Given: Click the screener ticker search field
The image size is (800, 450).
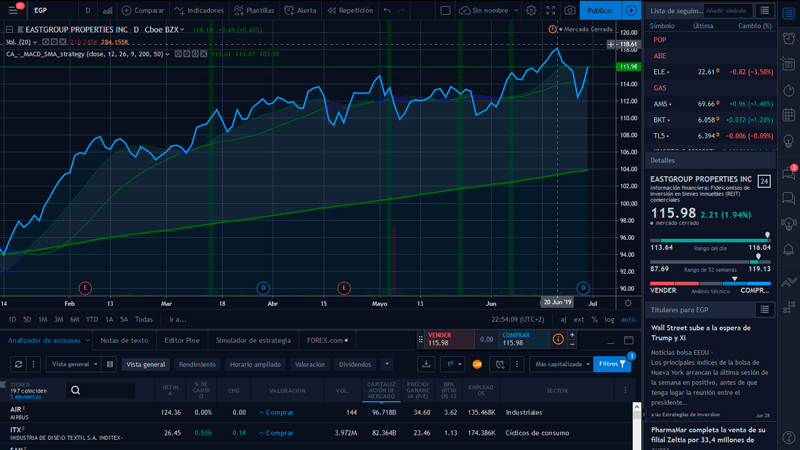Looking at the screenshot, I should tap(101, 390).
